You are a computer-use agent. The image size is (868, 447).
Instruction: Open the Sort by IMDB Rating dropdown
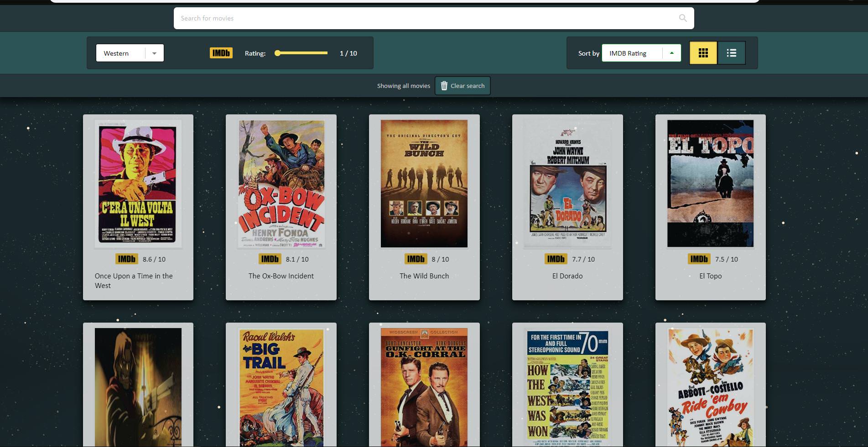[x=641, y=53]
